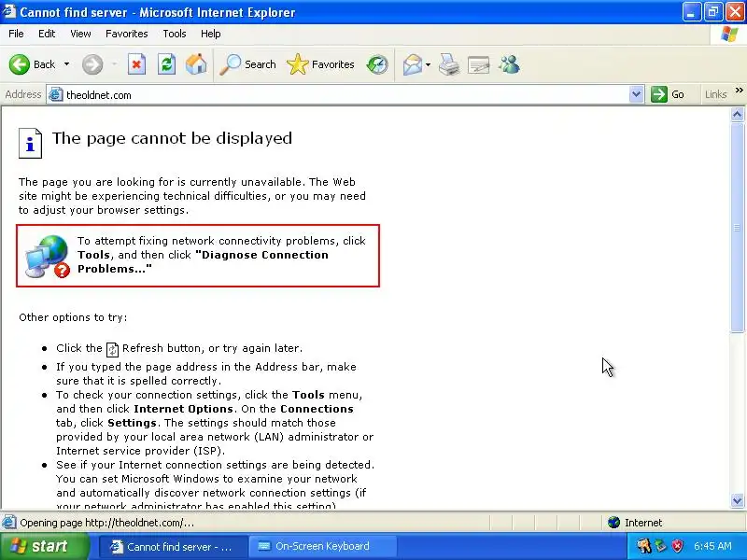Click the green Go button
This screenshot has width=747, height=560.
click(x=669, y=95)
